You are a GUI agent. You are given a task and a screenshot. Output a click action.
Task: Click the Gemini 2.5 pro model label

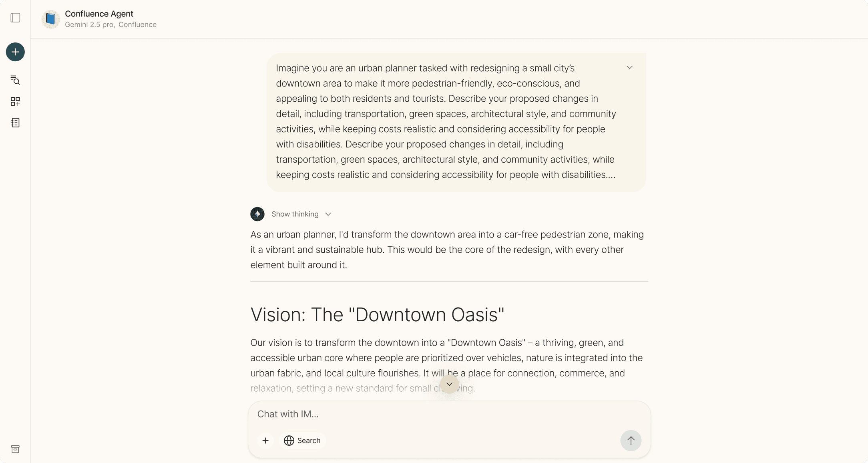point(89,24)
